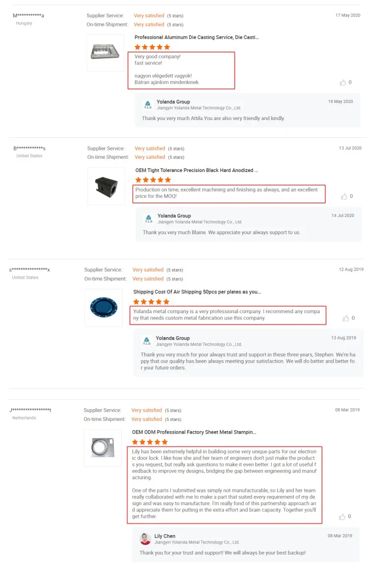The height and width of the screenshot is (588, 368).
Task: Click Yolanda Group logo in Attila reply
Action: [147, 105]
